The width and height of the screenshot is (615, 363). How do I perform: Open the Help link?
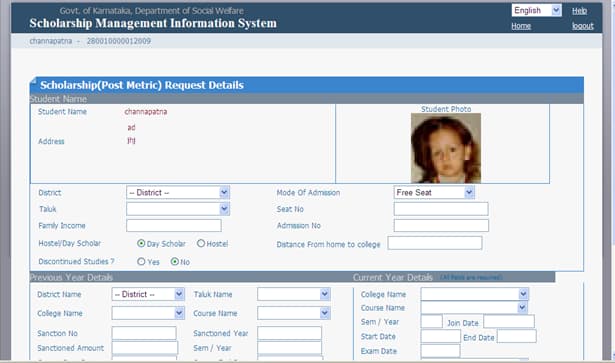pyautogui.click(x=579, y=11)
